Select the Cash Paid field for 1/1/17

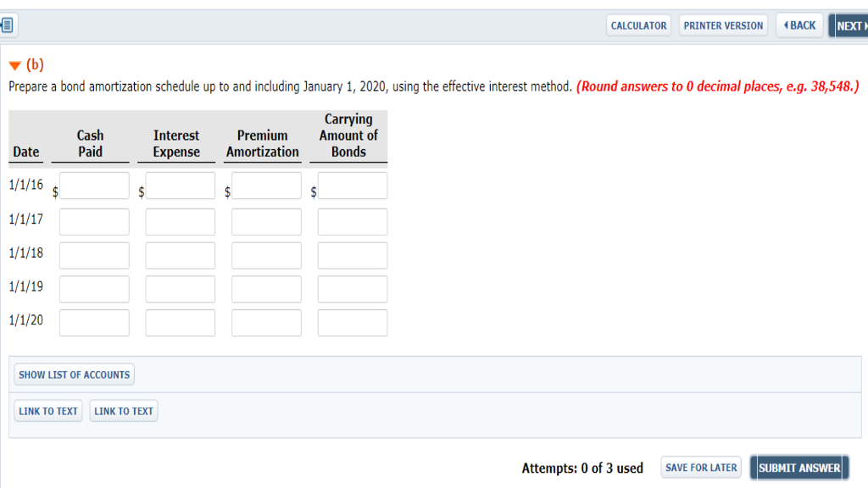point(94,222)
